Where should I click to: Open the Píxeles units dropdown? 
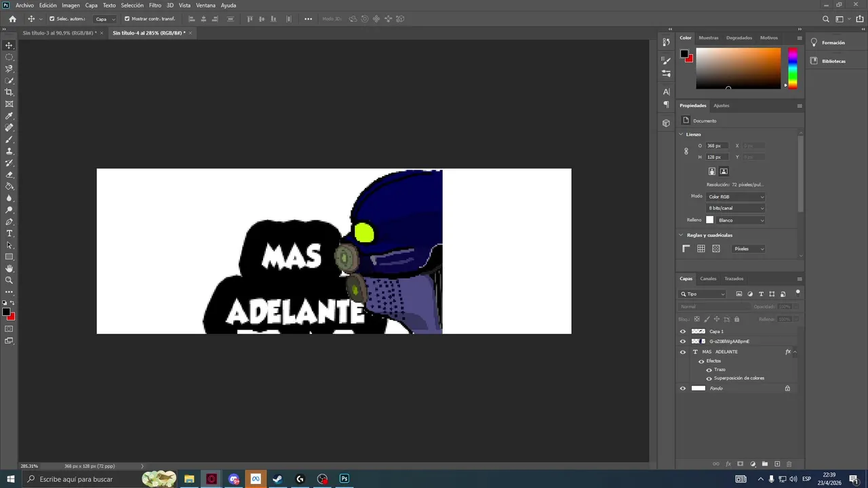(x=749, y=249)
